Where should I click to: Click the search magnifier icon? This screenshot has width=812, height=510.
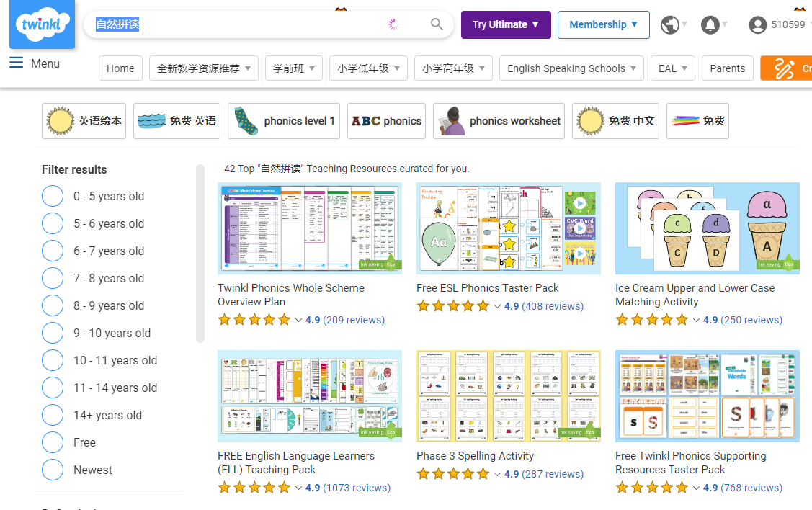click(x=437, y=24)
